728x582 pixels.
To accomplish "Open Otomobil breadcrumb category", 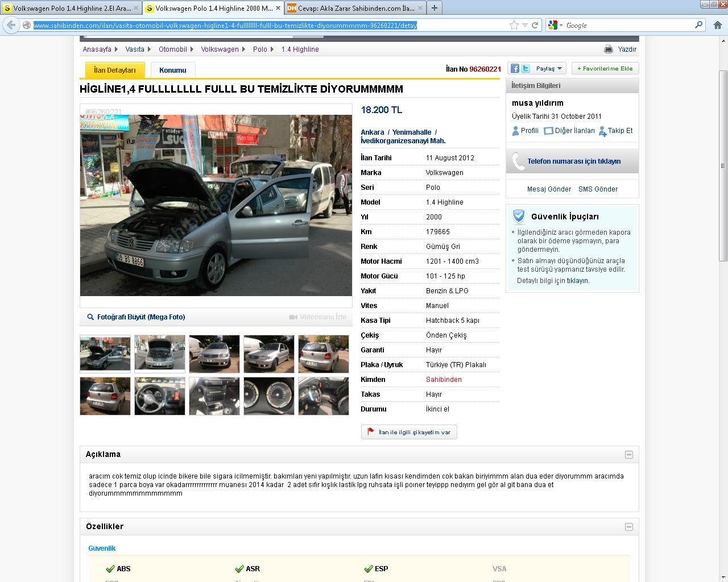I will pos(173,49).
